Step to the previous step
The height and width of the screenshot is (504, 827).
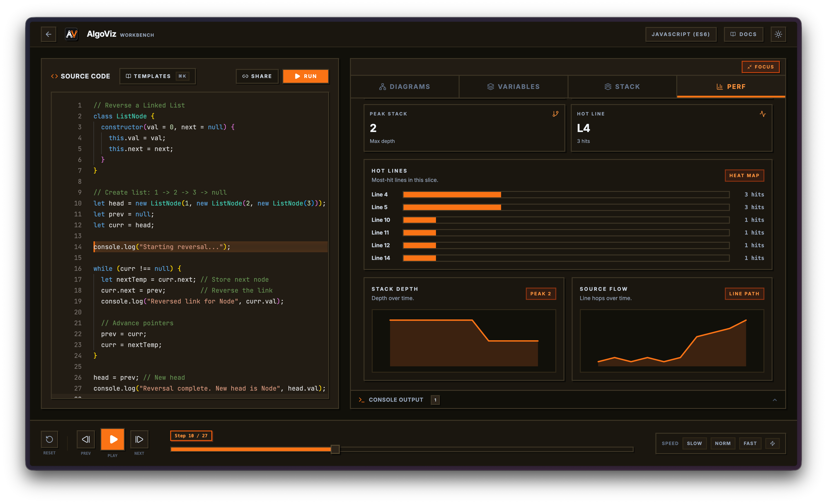point(86,439)
